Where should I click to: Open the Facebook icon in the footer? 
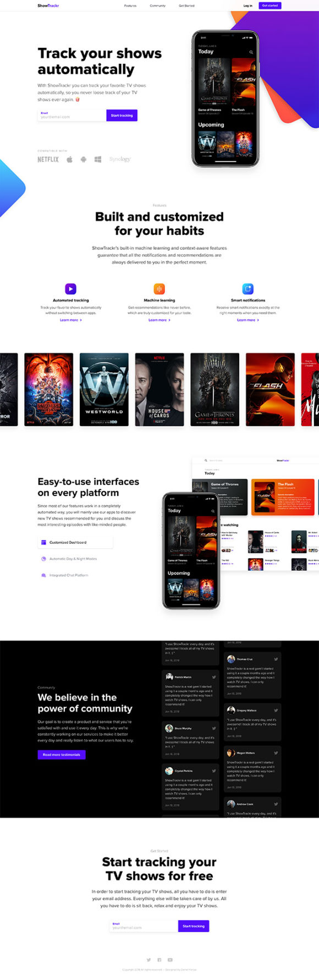click(159, 960)
